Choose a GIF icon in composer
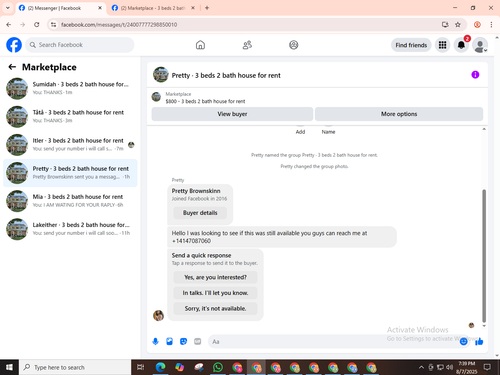The width and height of the screenshot is (500, 375). tap(198, 341)
